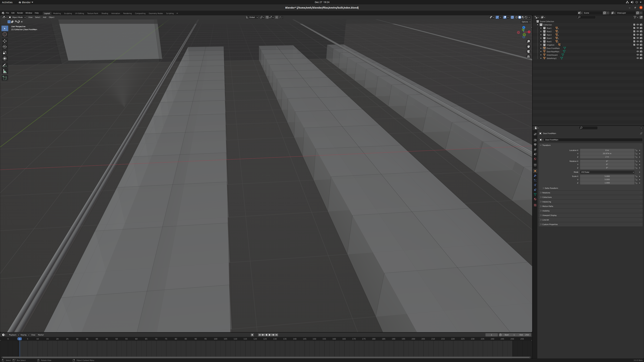Open the Physics properties tab

[x=535, y=185]
